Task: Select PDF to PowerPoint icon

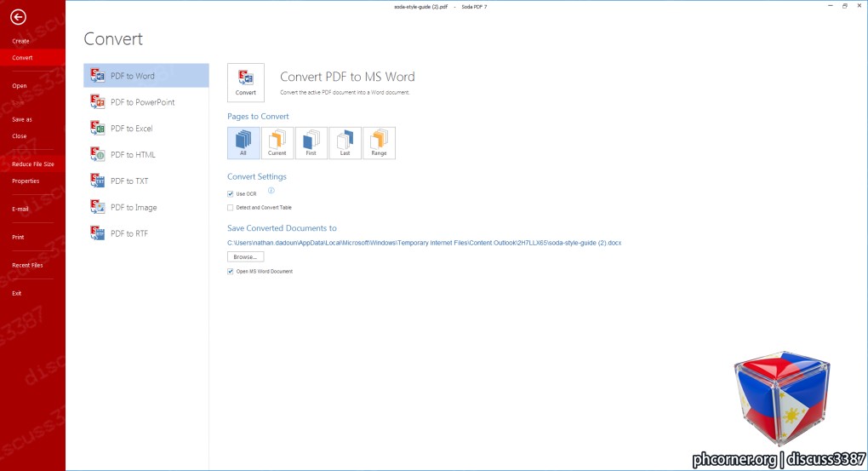Action: [x=98, y=101]
